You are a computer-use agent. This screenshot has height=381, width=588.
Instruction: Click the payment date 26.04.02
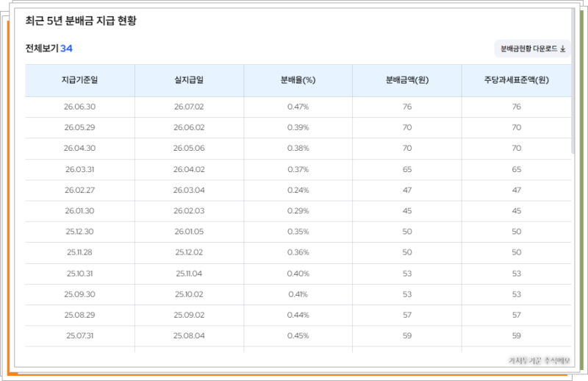189,169
